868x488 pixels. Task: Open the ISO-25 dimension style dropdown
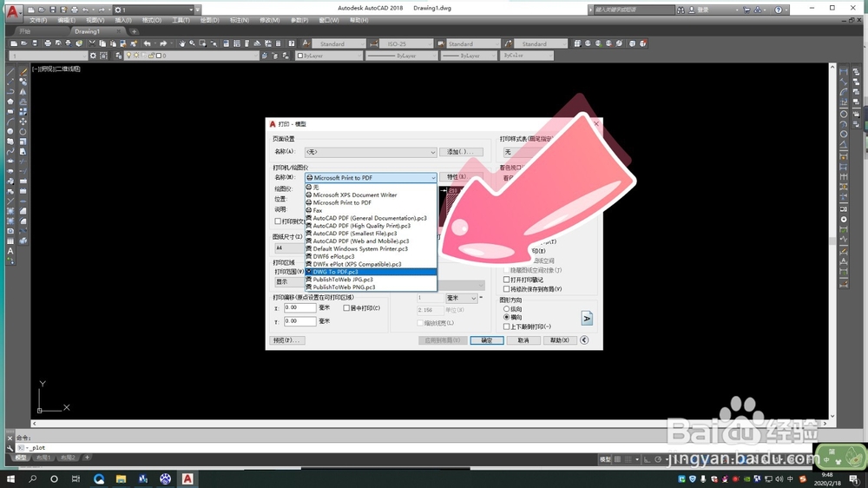[x=406, y=43]
